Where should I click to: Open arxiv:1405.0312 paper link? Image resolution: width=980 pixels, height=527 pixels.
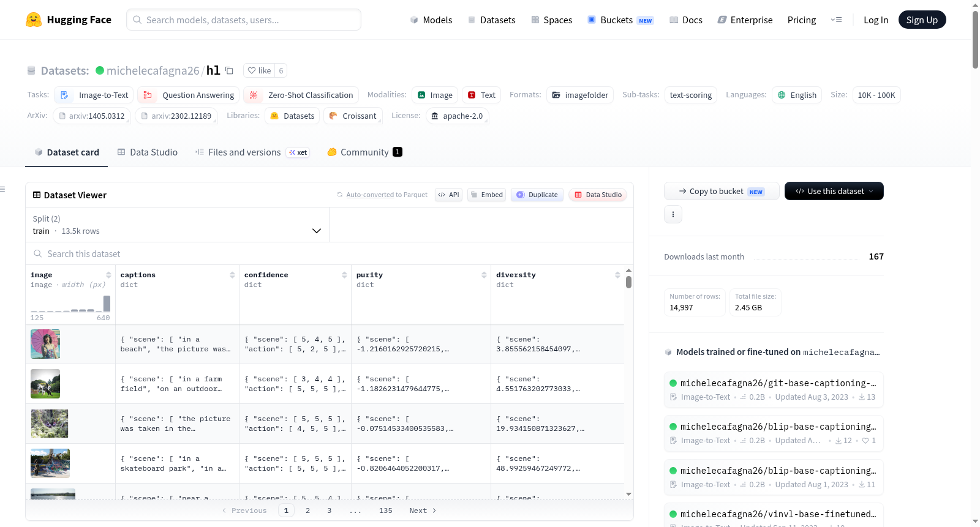pos(92,116)
